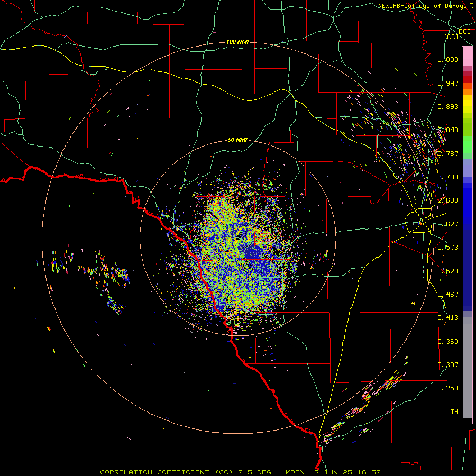Click the '0.787' scale value
Viewport: 476px width, 476px height.
coord(448,153)
